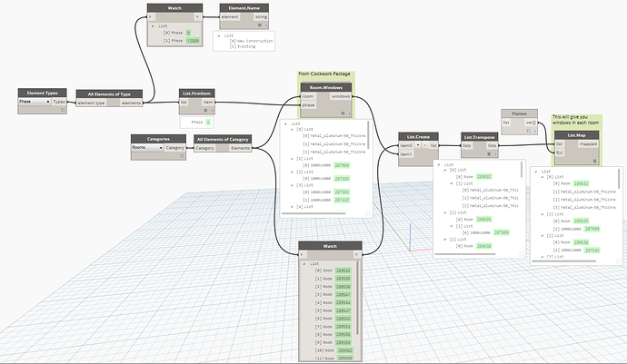Click the output arrow port of bottom Watch node
Image resolution: width=627 pixels, height=364 pixels.
point(357,254)
